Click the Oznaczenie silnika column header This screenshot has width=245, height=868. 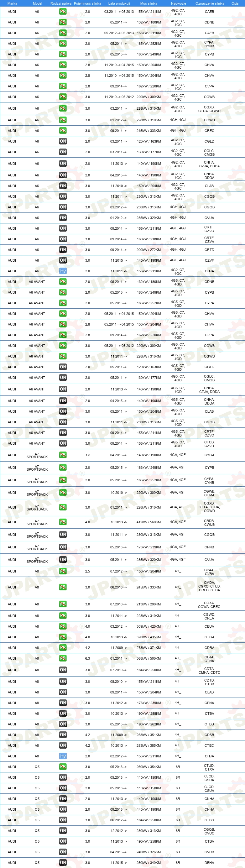point(210,3)
